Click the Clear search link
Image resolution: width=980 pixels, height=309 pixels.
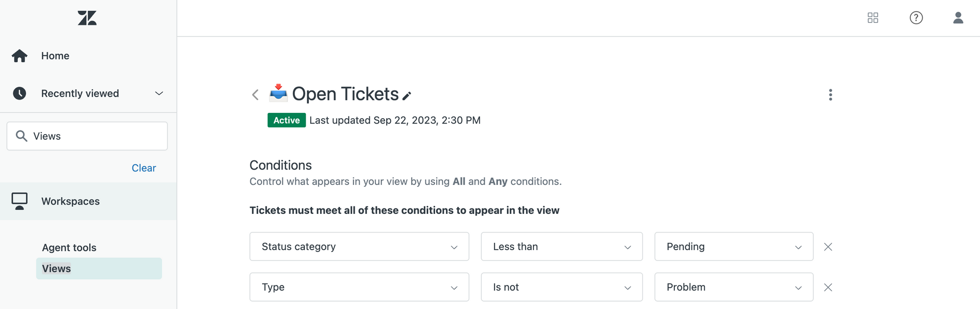pos(144,168)
